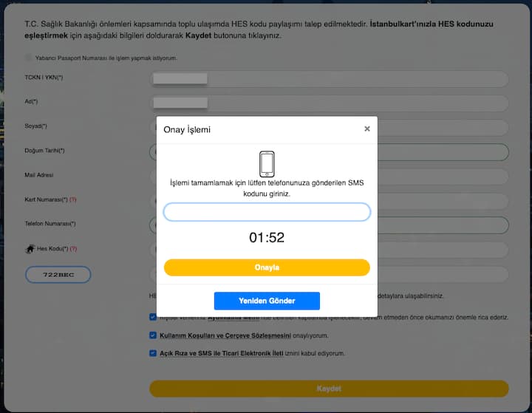Toggle the Yabancı Pasaport Numarası checkbox
This screenshot has width=532, height=413.
(x=29, y=58)
